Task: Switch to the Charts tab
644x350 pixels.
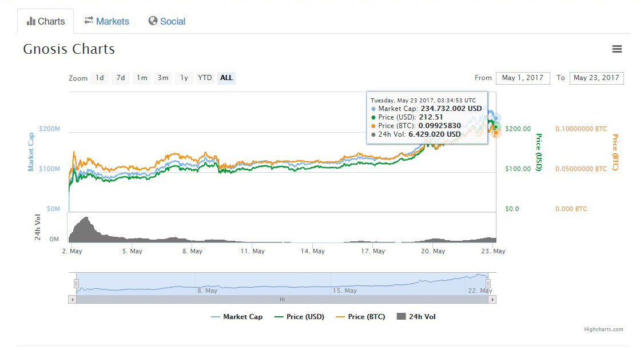Action: tap(46, 21)
